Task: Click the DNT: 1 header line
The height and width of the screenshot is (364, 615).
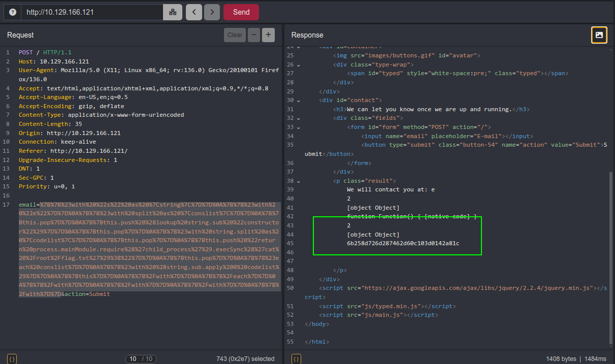Action: (29, 169)
